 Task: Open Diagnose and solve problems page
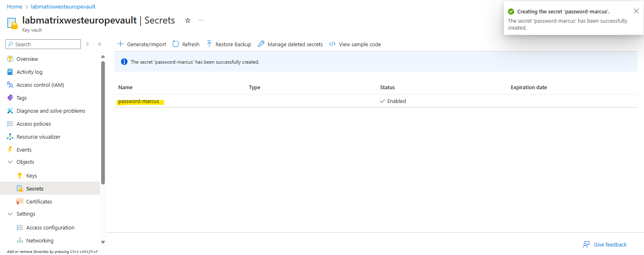tap(51, 111)
